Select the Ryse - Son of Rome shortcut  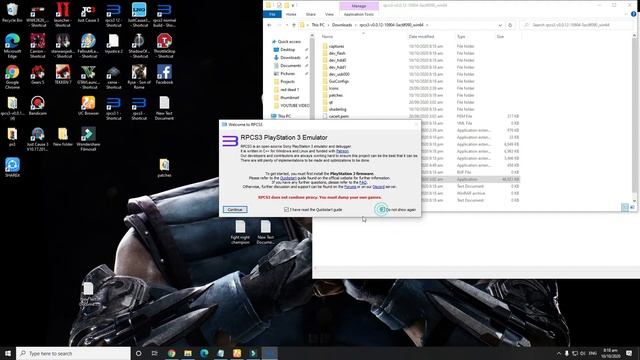click(x=139, y=76)
